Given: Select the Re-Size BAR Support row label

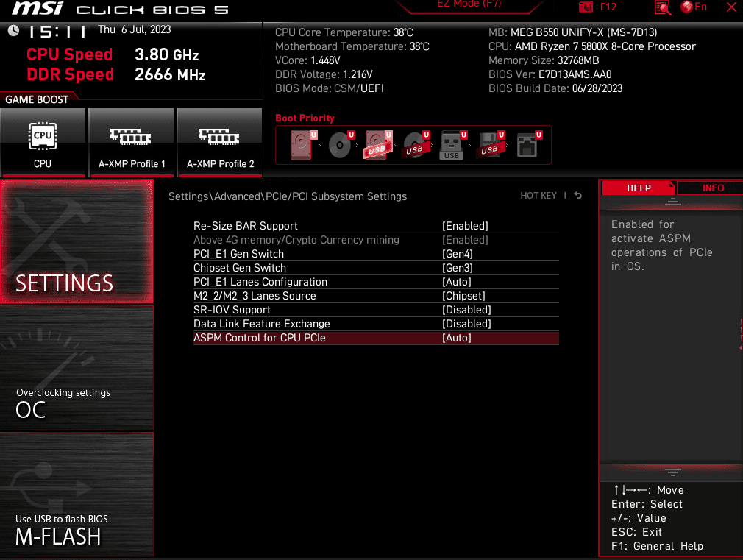Looking at the screenshot, I should [246, 226].
